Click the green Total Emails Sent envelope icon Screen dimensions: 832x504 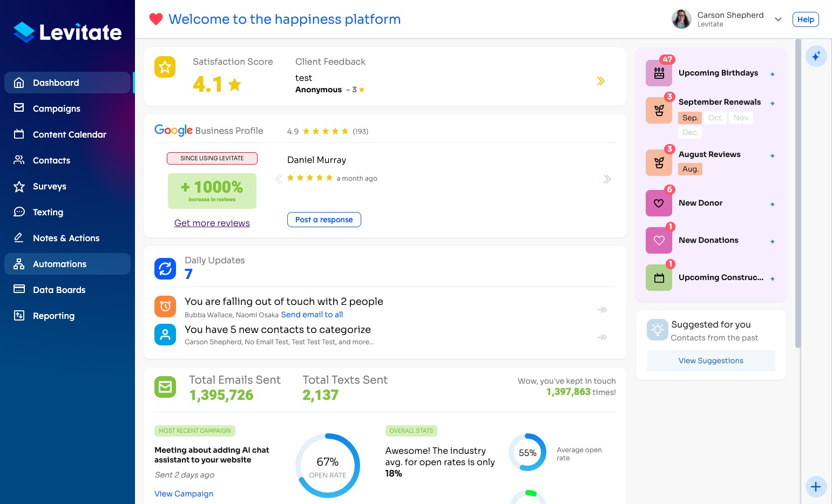pyautogui.click(x=165, y=387)
